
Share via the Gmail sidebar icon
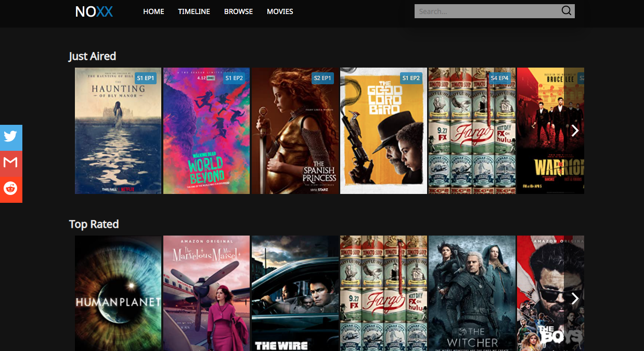[x=11, y=163]
